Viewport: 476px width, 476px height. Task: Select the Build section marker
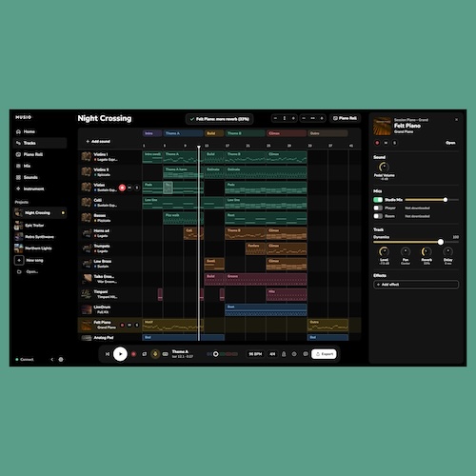point(214,133)
